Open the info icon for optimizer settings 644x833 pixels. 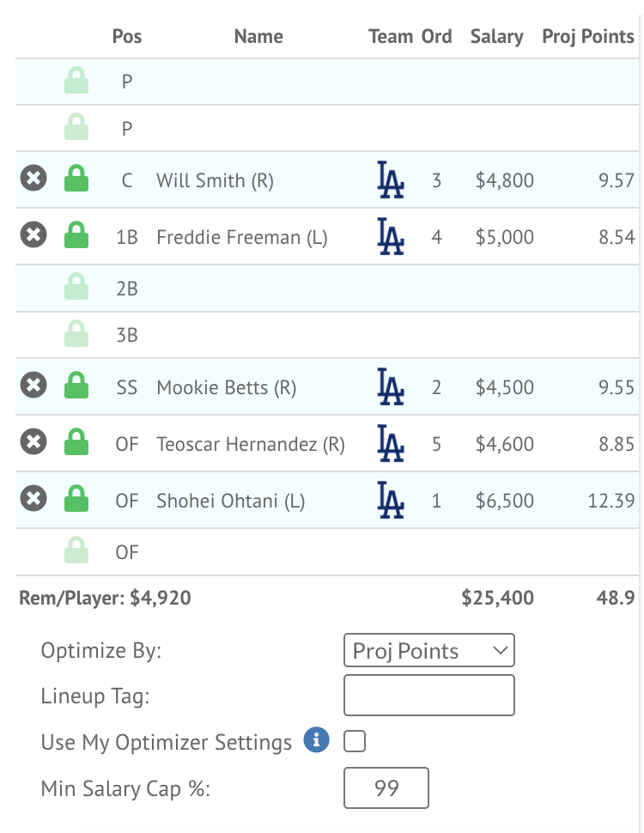(x=317, y=740)
